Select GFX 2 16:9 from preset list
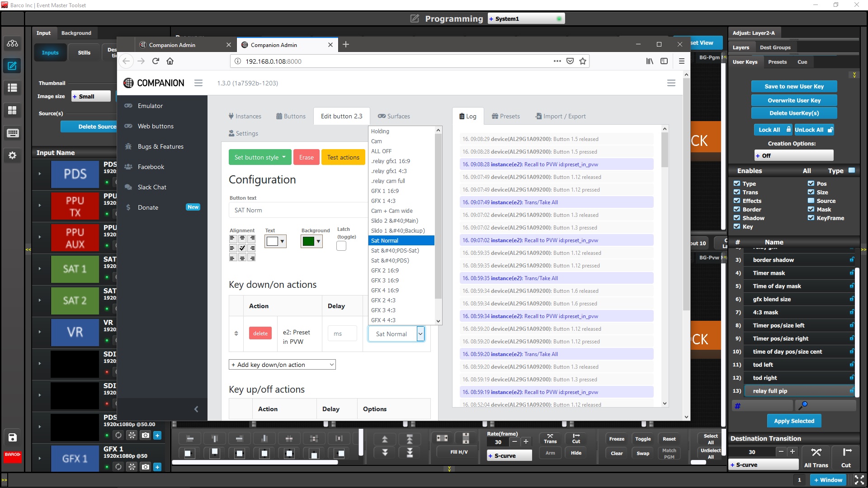Image resolution: width=868 pixels, height=488 pixels. (x=385, y=270)
